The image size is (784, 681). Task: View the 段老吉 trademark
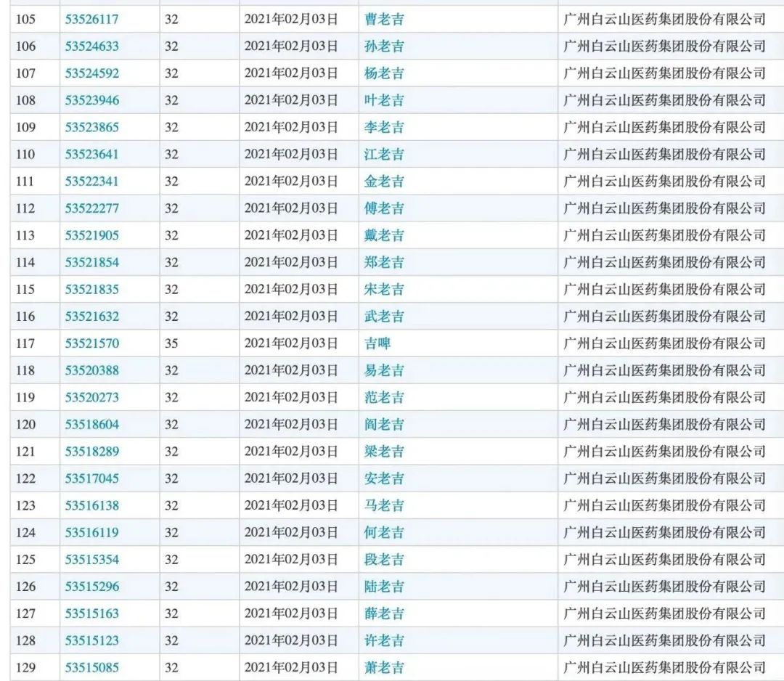(x=384, y=560)
